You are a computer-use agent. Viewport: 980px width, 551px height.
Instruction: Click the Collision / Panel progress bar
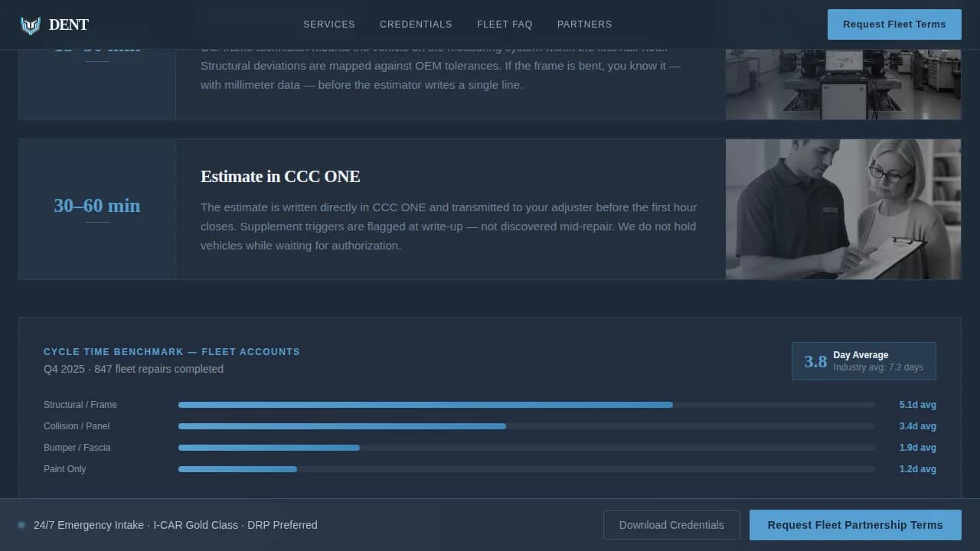[526, 426]
